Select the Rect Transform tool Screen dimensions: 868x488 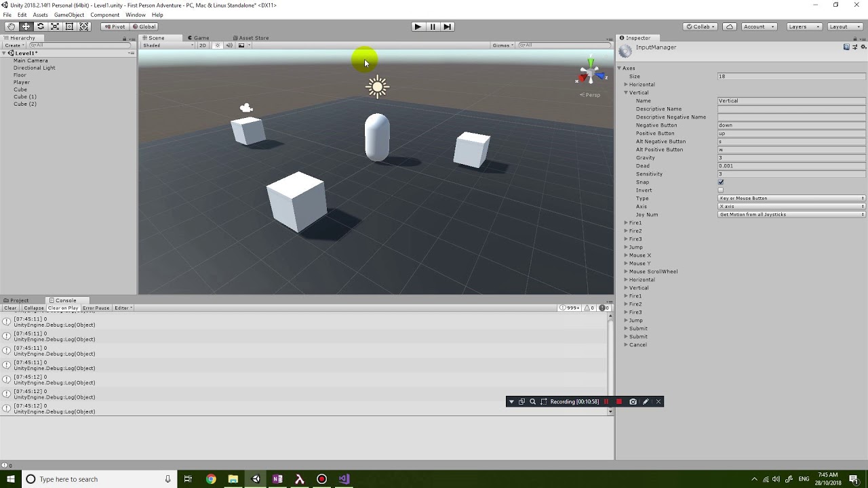point(69,26)
